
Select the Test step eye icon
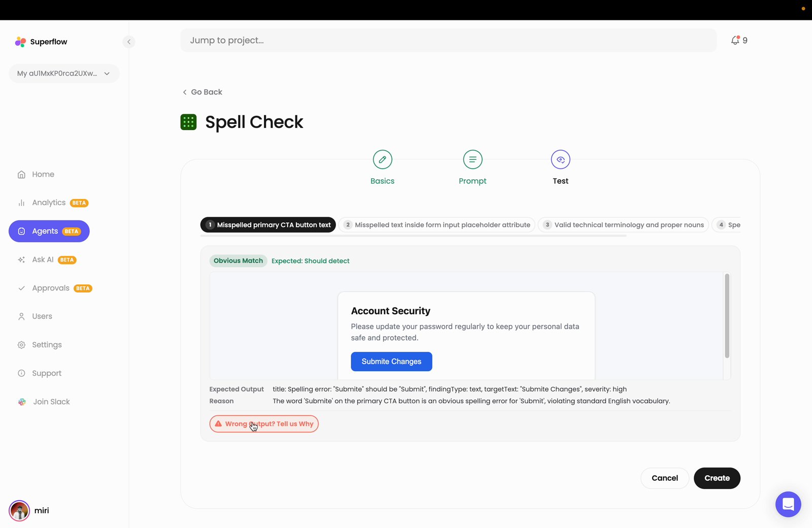point(560,159)
